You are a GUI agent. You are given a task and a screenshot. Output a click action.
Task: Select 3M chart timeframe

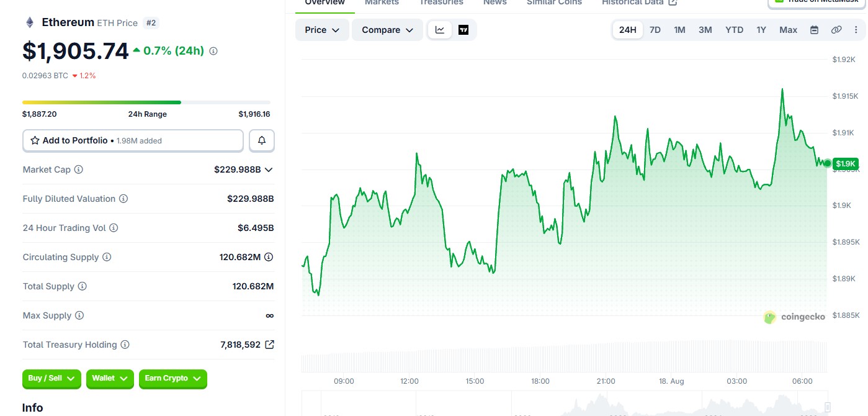point(705,30)
